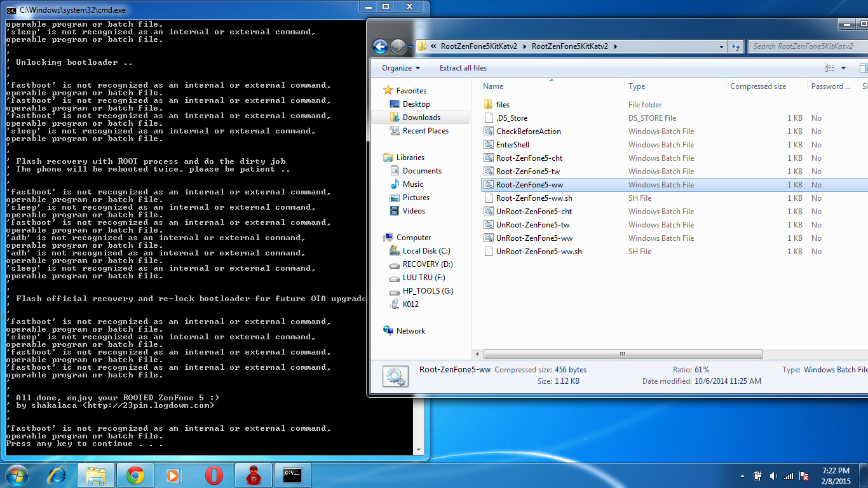
Task: Open K012 device in navigation pane
Action: click(410, 304)
